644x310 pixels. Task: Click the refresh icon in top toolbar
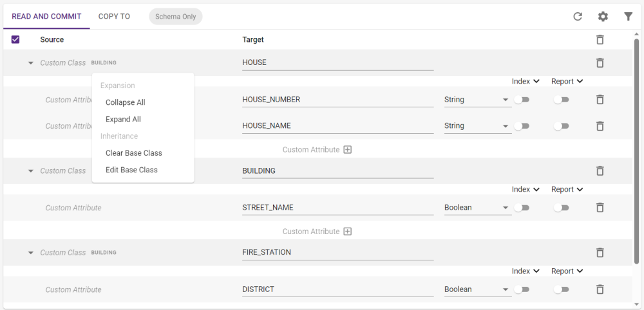578,17
